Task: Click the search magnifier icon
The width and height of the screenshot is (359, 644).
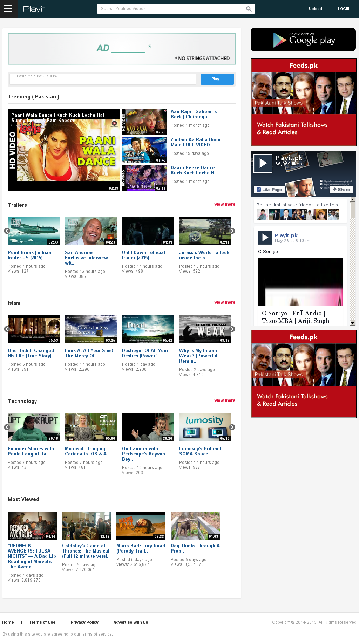Action: pos(249,9)
